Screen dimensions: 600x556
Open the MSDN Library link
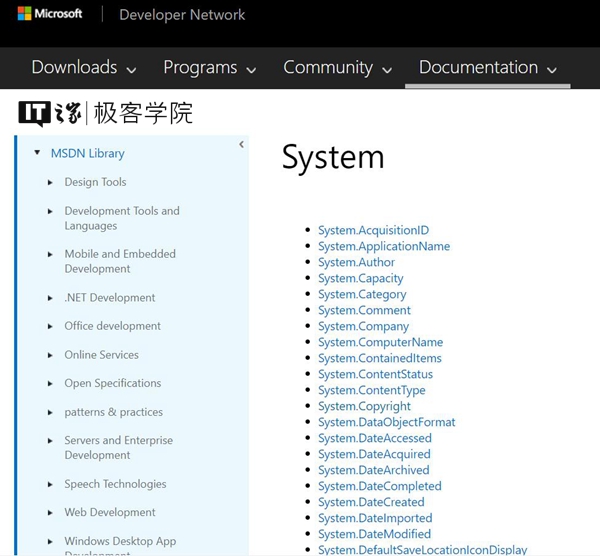88,153
